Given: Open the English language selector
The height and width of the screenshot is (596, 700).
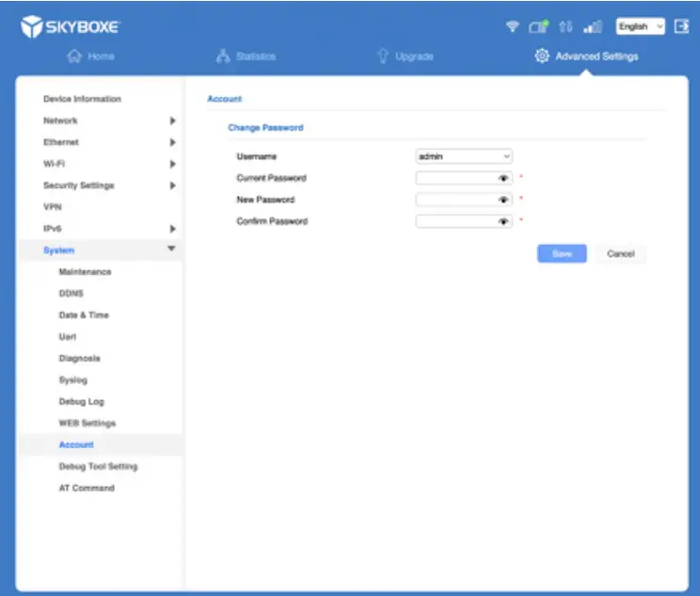Looking at the screenshot, I should pyautogui.click(x=641, y=27).
